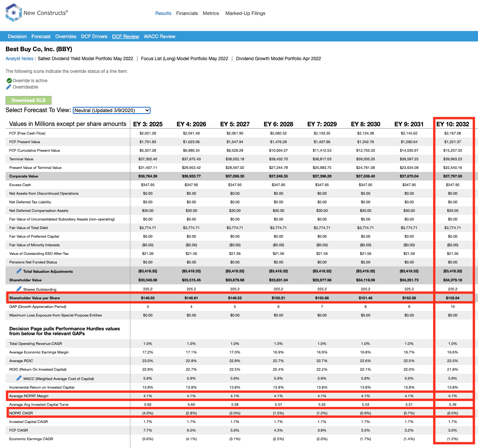The height and width of the screenshot is (448, 478).
Task: Go to the DCF Drivers tab
Action: pos(94,37)
